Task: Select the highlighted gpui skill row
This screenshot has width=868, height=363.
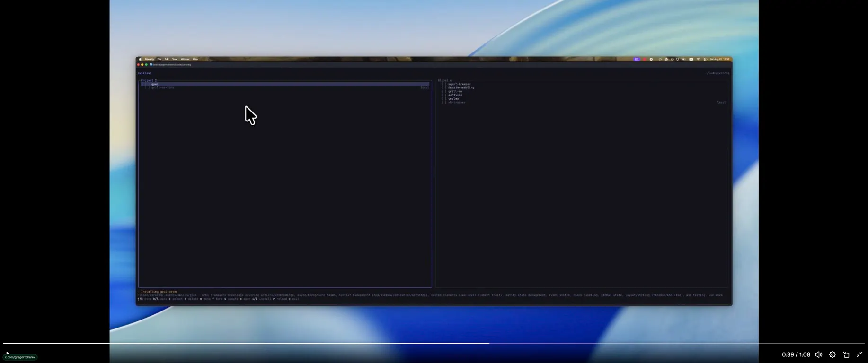Action: click(x=285, y=84)
